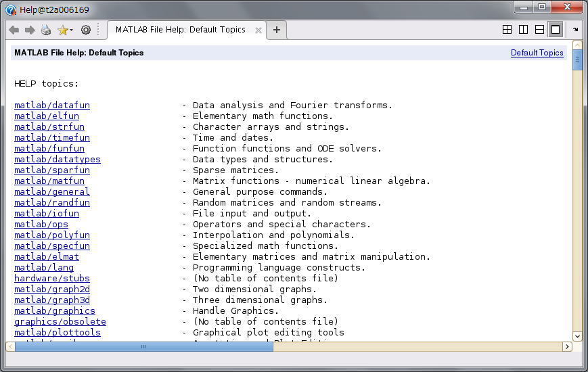Open matlab/specfun link
Viewport: 588px width, 372px height.
pos(52,246)
